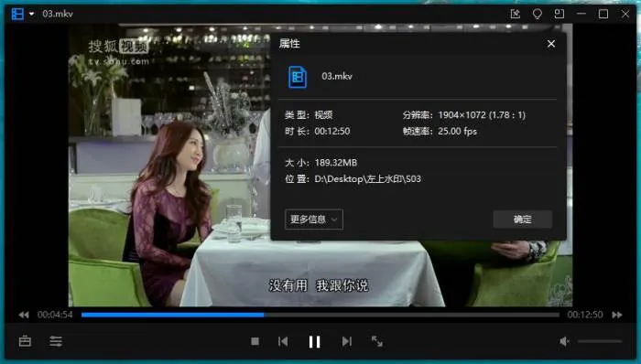Click the file size value 189.32MB

pyautogui.click(x=336, y=163)
